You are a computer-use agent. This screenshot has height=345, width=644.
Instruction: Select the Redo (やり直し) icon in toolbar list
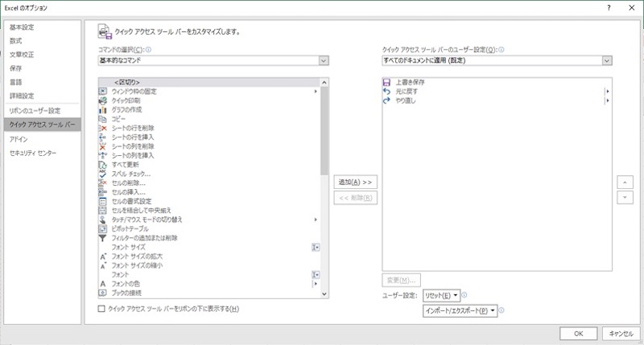pyautogui.click(x=386, y=100)
